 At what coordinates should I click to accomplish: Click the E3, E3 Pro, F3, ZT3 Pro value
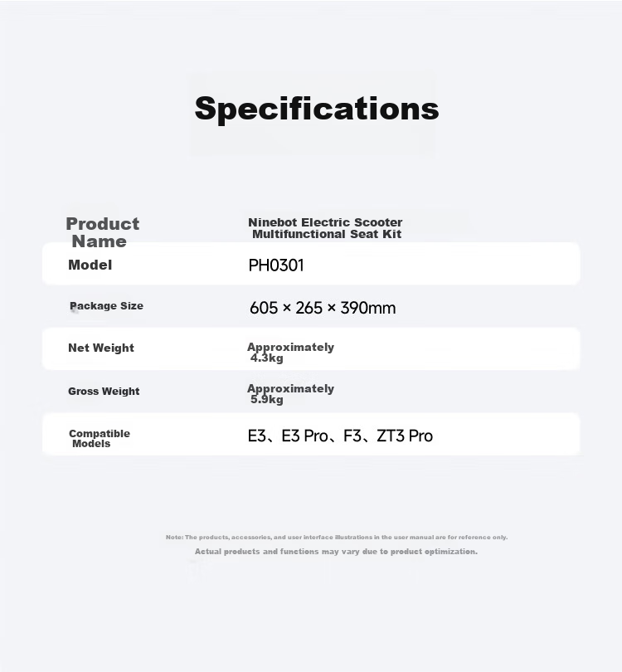point(340,436)
